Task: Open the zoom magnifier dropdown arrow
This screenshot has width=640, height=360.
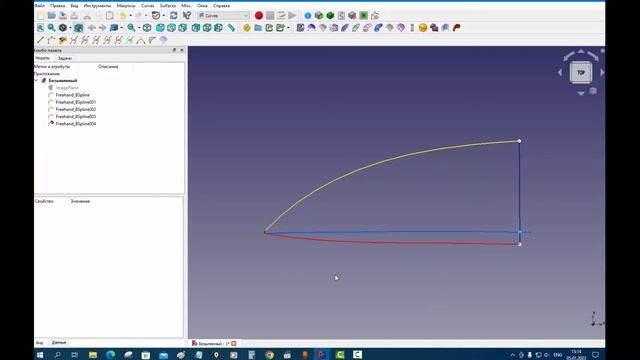Action: (139, 28)
